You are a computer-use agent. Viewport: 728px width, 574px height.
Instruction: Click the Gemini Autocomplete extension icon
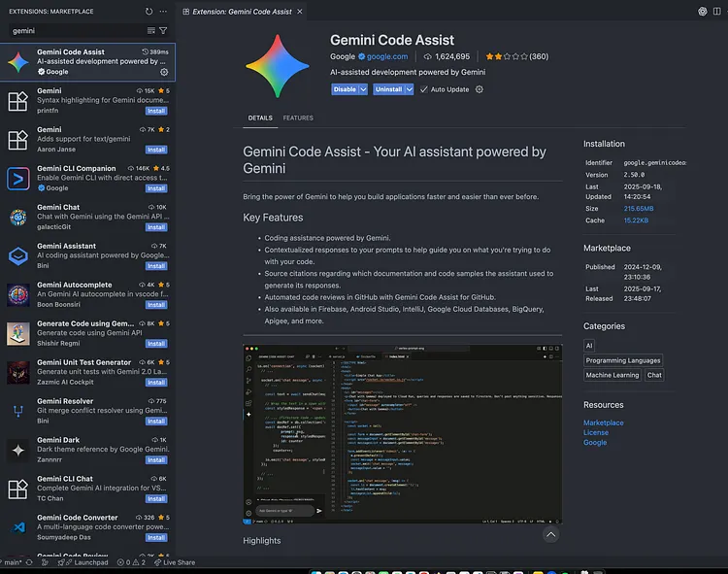tap(18, 294)
